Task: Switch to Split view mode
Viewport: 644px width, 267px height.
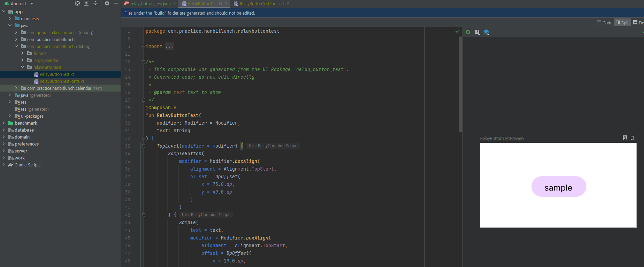Action: pyautogui.click(x=622, y=23)
